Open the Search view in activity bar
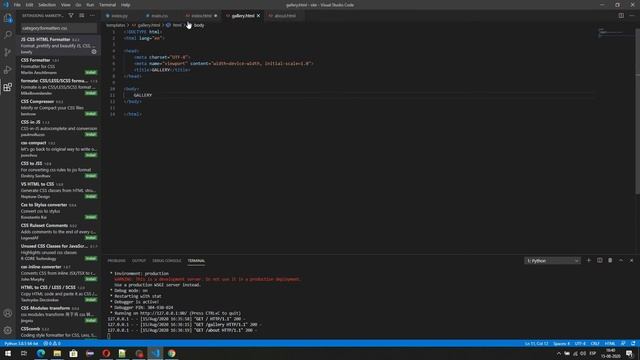 click(x=8, y=35)
